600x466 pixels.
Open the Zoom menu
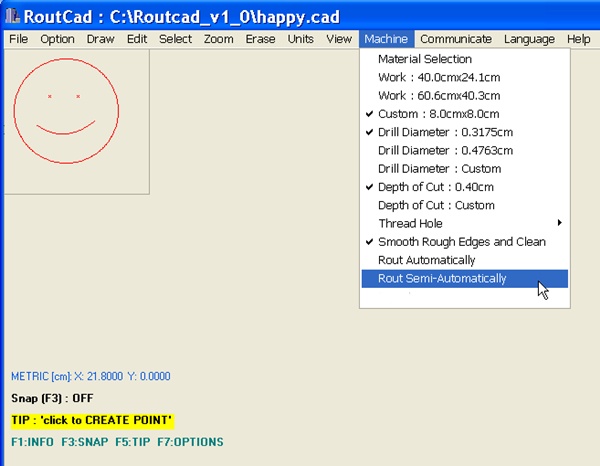tap(218, 39)
